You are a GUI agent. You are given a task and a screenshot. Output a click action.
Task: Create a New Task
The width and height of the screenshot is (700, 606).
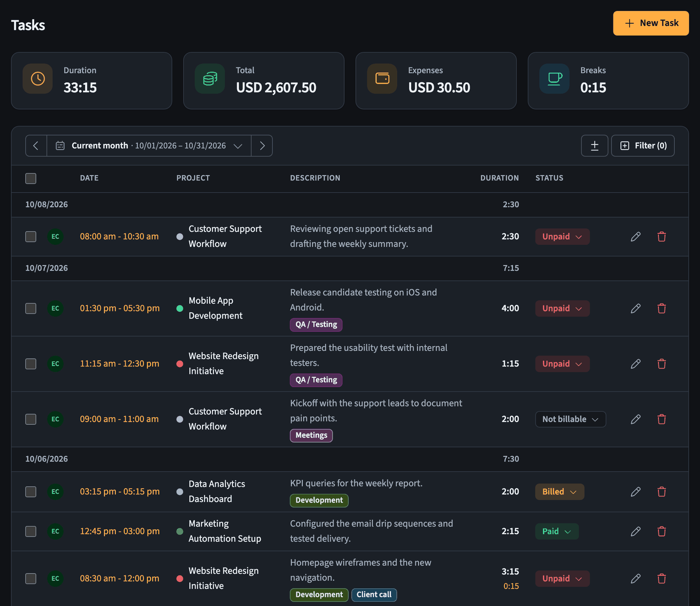click(651, 23)
